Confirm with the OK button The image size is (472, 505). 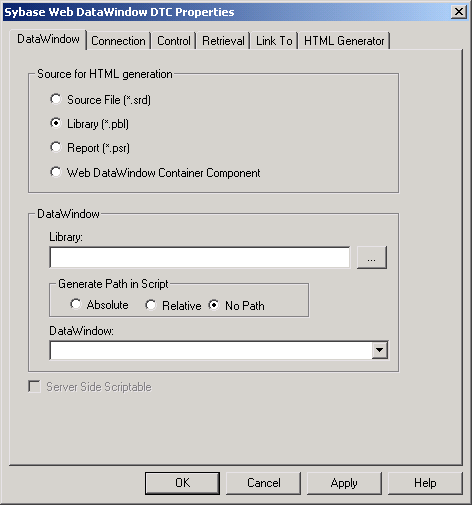182,483
